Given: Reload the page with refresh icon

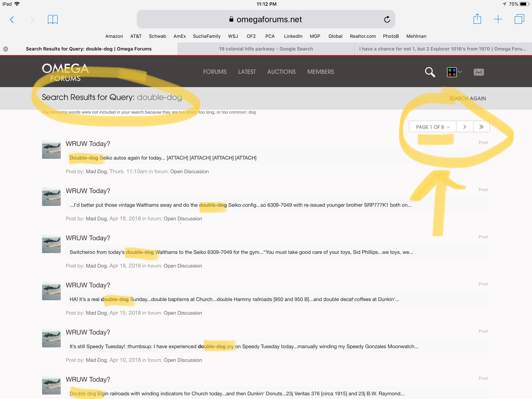Looking at the screenshot, I should (387, 19).
